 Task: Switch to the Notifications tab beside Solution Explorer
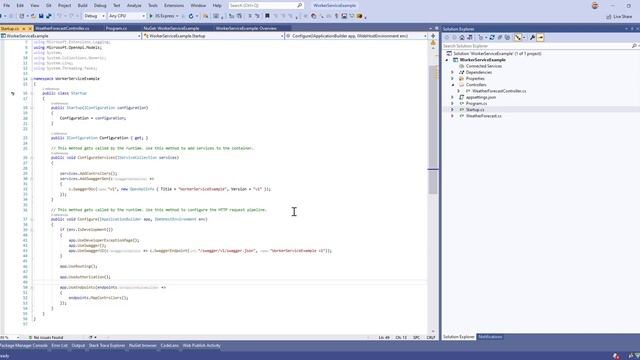[490, 337]
